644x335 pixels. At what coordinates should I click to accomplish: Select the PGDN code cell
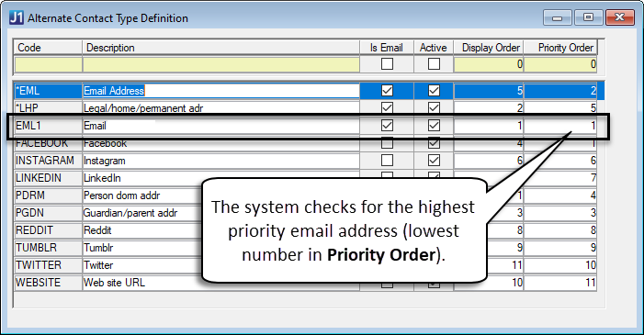(x=49, y=213)
